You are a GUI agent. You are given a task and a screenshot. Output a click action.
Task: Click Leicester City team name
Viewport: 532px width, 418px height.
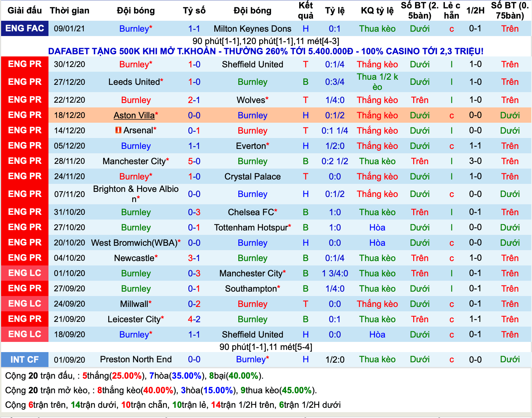[134, 319]
